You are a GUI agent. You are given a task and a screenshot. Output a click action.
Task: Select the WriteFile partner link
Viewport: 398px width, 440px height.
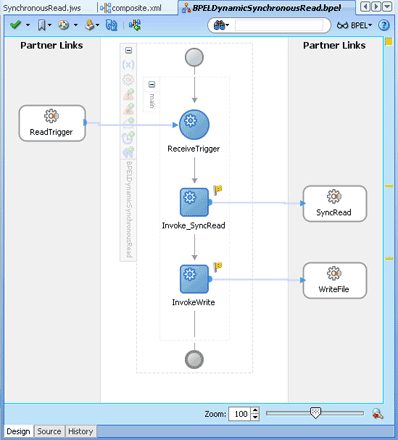(x=335, y=280)
